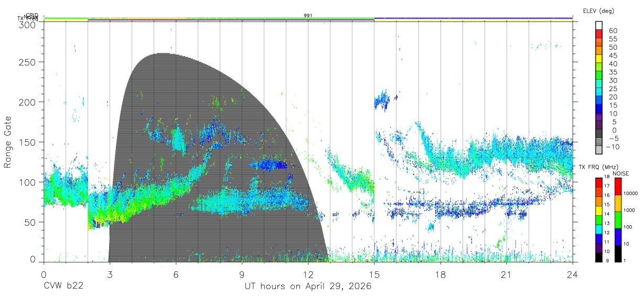The width and height of the screenshot is (644, 297).
Task: Select the green NOISE swatch between 100 and 1000
Action: (x=618, y=220)
